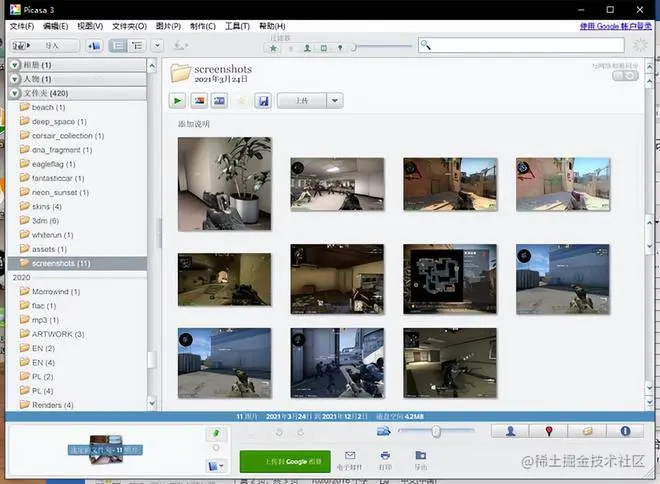The width and height of the screenshot is (660, 484).
Task: Collapse the 文件夹 (420) section
Action: coord(15,93)
